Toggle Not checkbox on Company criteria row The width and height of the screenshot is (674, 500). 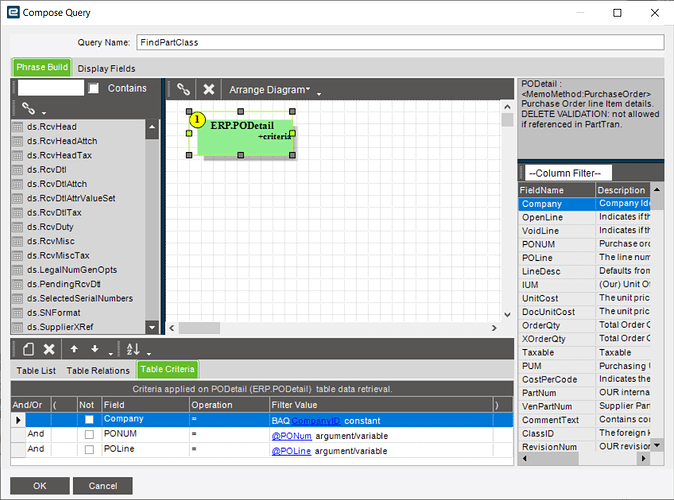89,419
